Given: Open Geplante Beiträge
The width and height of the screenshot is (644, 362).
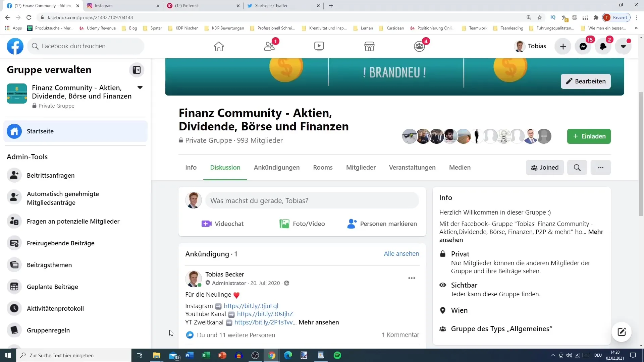Looking at the screenshot, I should point(75,287).
